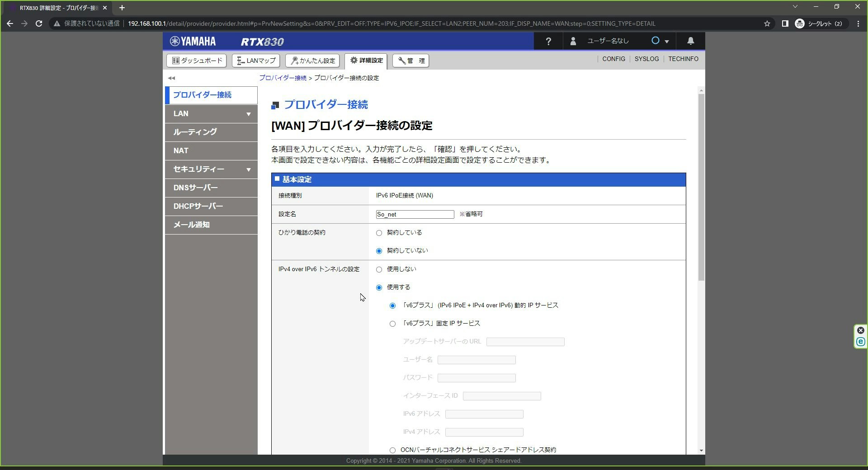Choose v6プラス 動的 IP サービス radio
The width and height of the screenshot is (868, 470).
click(x=392, y=306)
